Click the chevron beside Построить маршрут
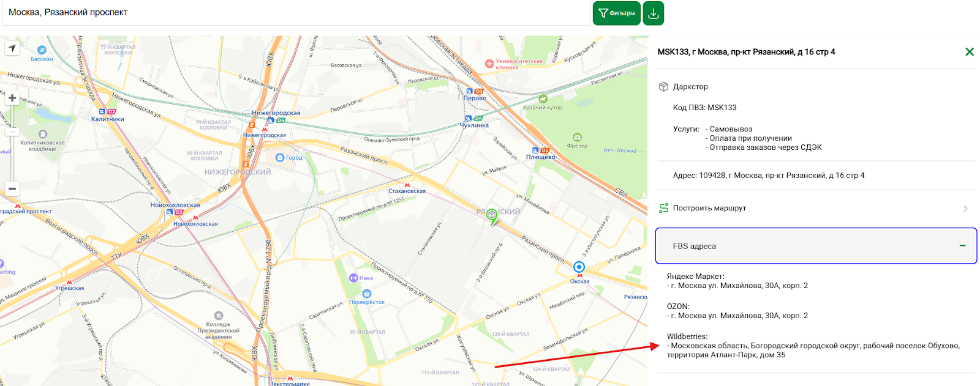 965,209
